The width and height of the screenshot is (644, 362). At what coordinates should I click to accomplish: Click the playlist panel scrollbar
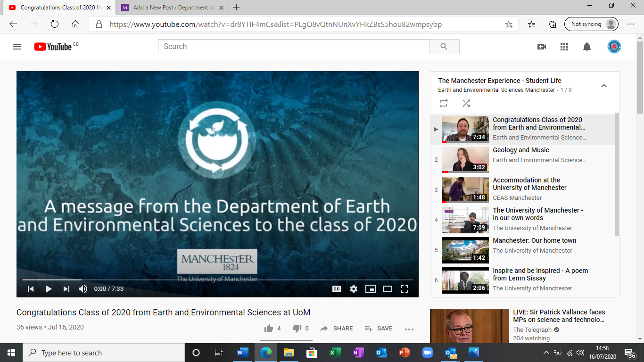pos(617,174)
